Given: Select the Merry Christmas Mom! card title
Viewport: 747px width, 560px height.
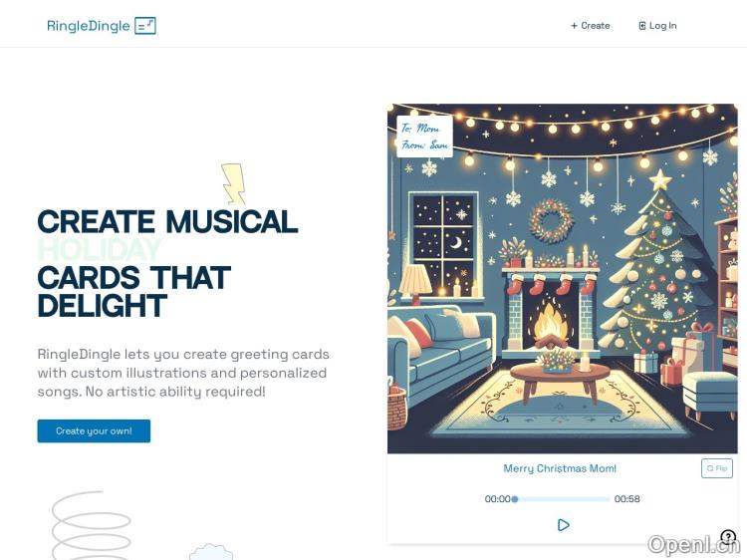Looking at the screenshot, I should [x=560, y=468].
